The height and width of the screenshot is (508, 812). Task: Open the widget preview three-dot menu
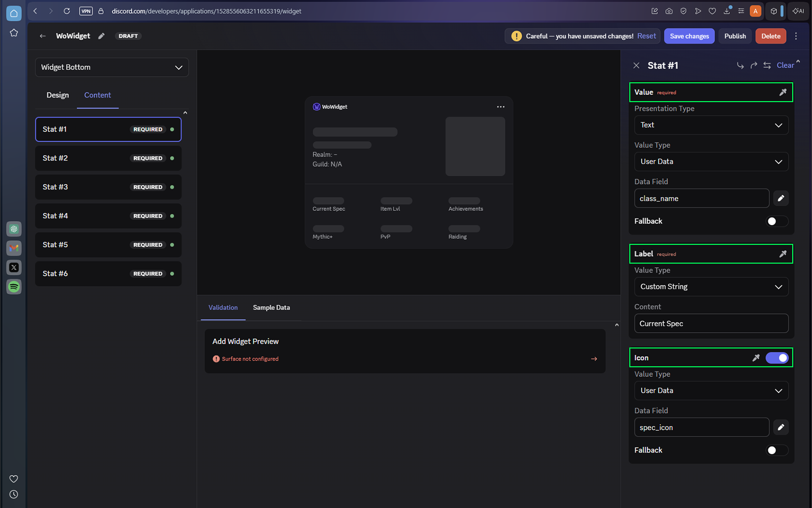click(501, 107)
